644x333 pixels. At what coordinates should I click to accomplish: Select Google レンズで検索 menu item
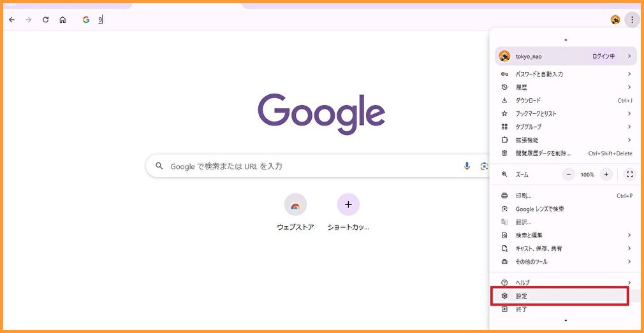[566, 209]
